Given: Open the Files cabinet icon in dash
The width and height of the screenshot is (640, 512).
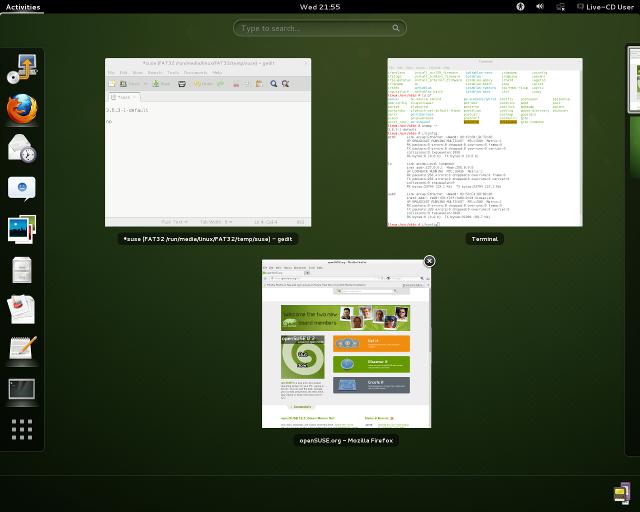Looking at the screenshot, I should pyautogui.click(x=22, y=269).
